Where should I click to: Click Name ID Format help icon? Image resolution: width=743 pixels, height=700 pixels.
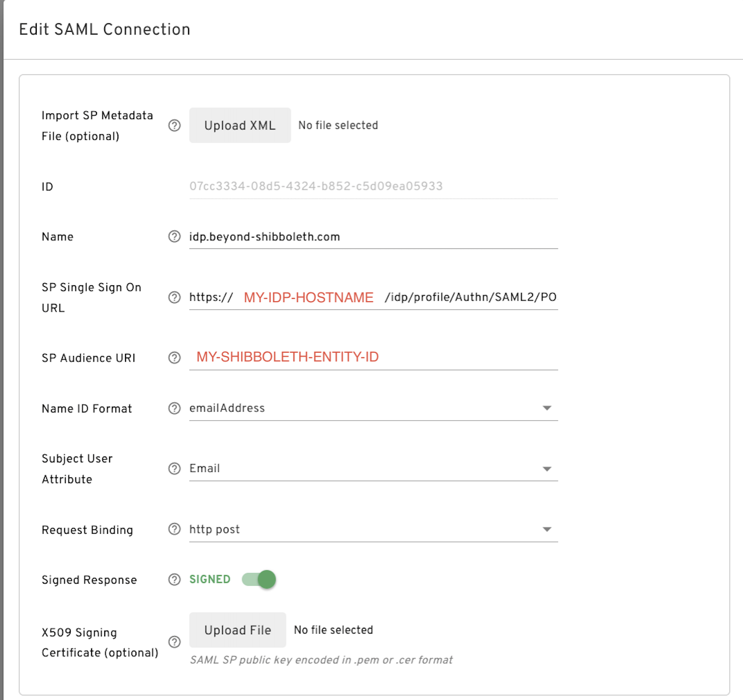174,408
